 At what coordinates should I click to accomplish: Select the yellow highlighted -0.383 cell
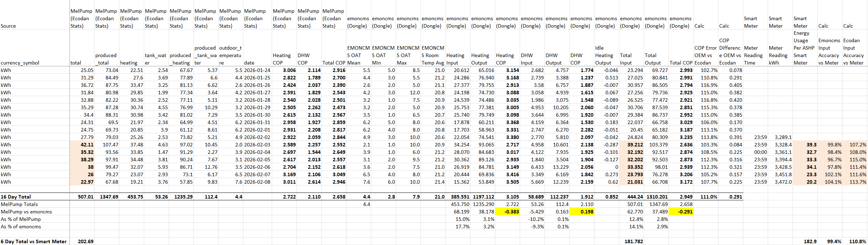point(507,212)
